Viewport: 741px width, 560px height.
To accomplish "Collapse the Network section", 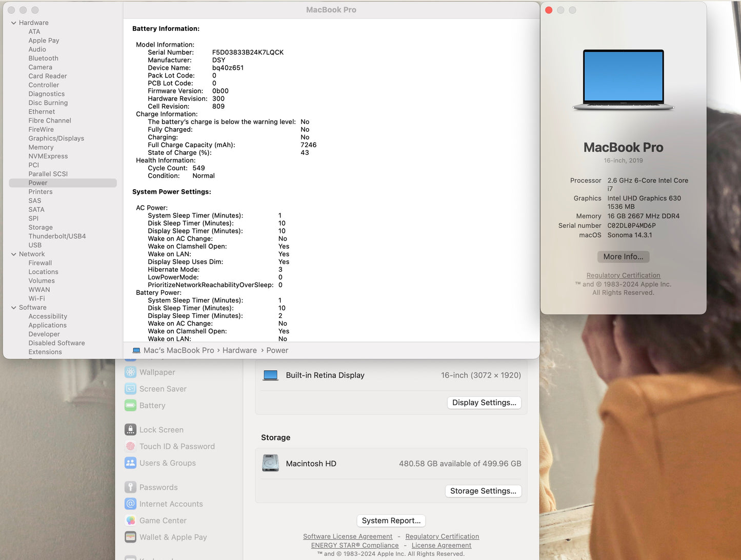I will pyautogui.click(x=13, y=254).
